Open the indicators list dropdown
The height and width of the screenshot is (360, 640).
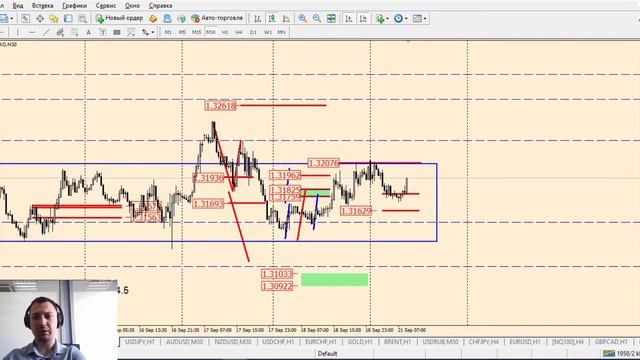[x=382, y=18]
